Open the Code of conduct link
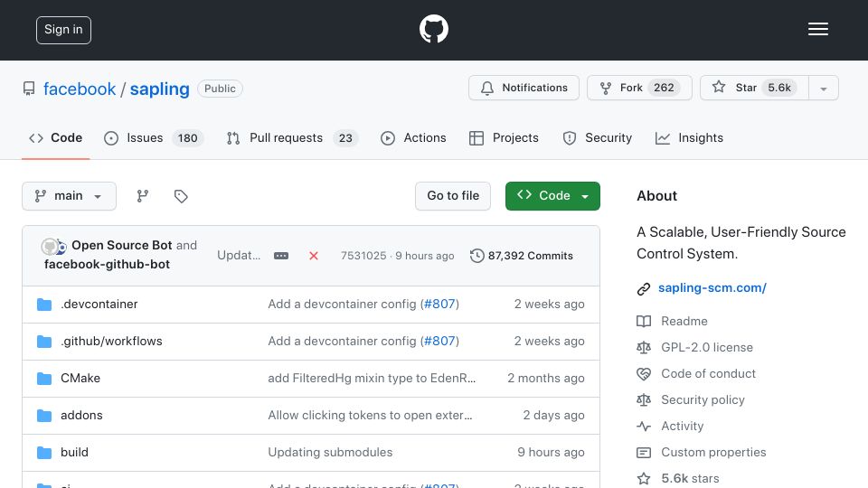Viewport: 868px width, 488px height. pos(708,373)
